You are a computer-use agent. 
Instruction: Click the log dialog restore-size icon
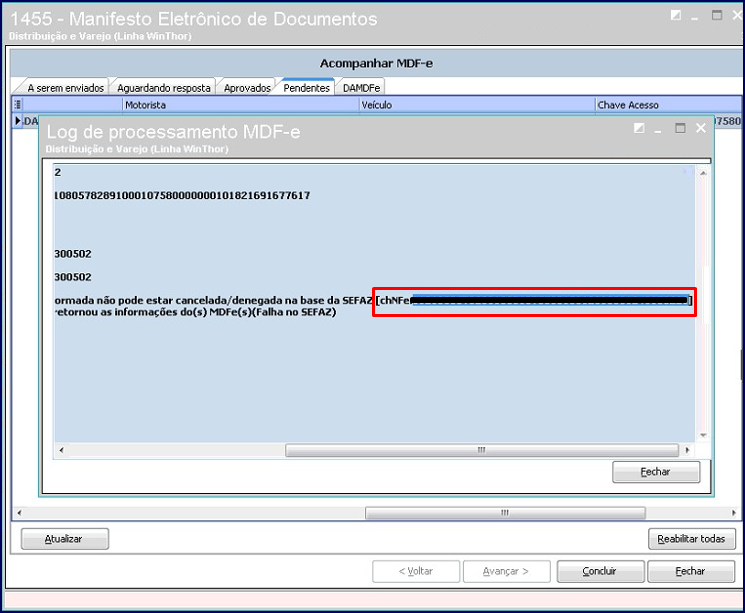point(639,128)
